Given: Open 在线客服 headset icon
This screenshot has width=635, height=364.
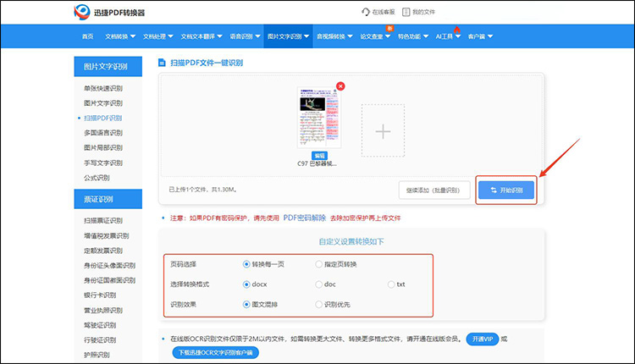Looking at the screenshot, I should [366, 13].
